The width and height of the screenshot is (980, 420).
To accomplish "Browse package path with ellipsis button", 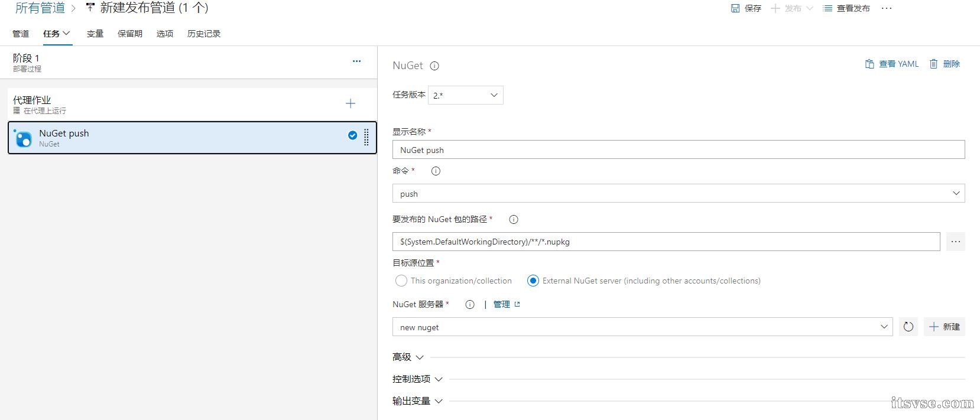I will (956, 242).
